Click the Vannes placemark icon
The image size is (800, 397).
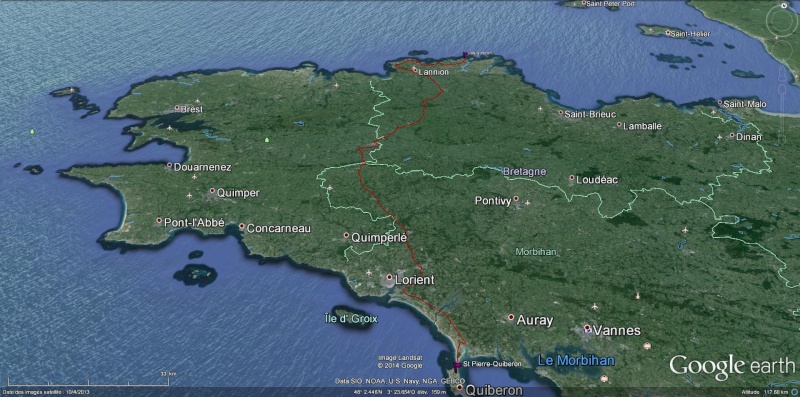(587, 328)
